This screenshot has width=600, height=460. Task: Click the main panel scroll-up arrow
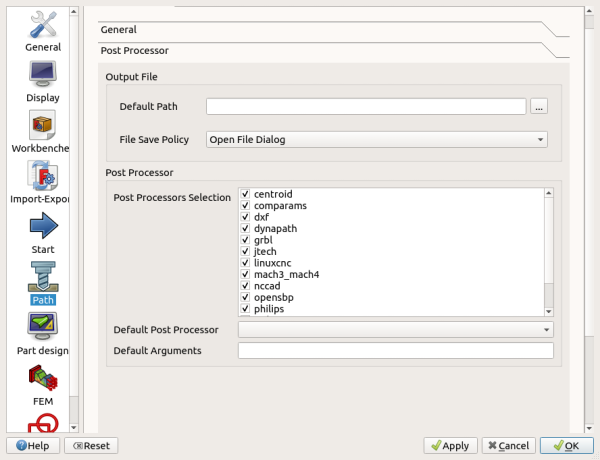click(589, 11)
